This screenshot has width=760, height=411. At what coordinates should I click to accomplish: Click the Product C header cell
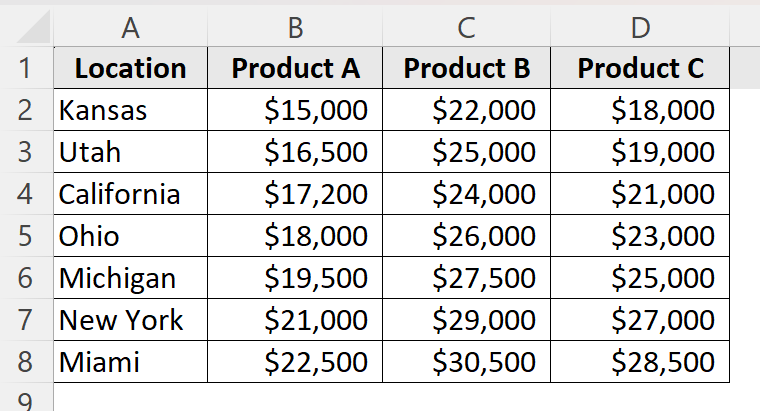pyautogui.click(x=641, y=68)
